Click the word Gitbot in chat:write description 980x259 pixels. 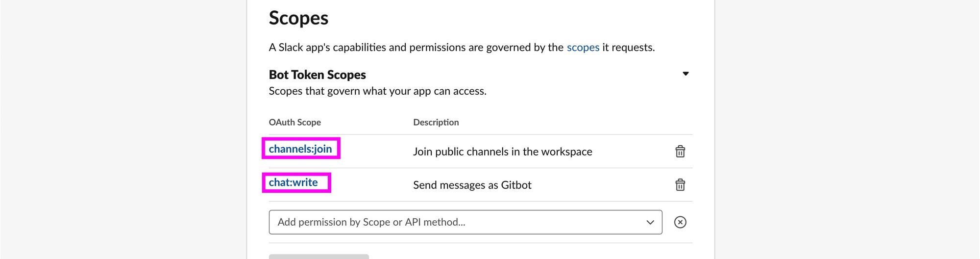pyautogui.click(x=516, y=185)
